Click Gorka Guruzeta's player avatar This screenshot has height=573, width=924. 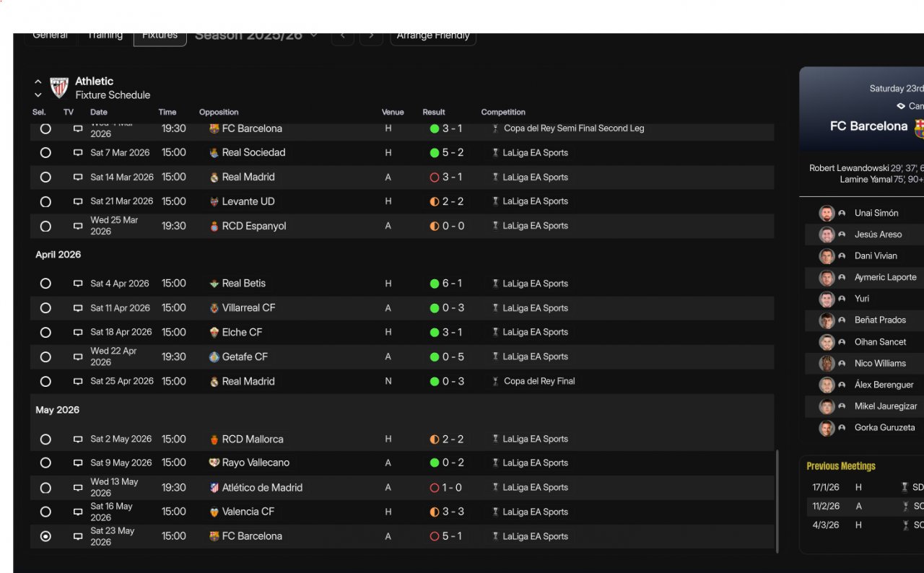(x=827, y=428)
